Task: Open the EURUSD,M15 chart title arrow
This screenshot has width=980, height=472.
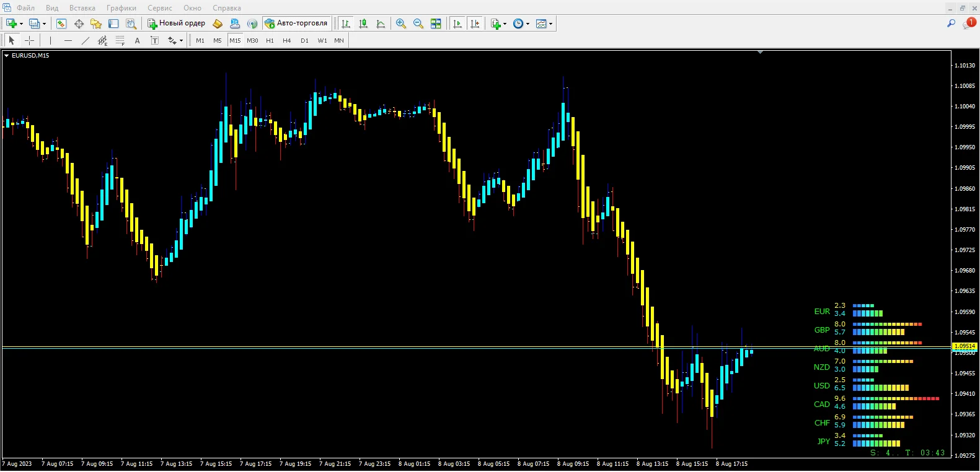Action: (x=7, y=56)
